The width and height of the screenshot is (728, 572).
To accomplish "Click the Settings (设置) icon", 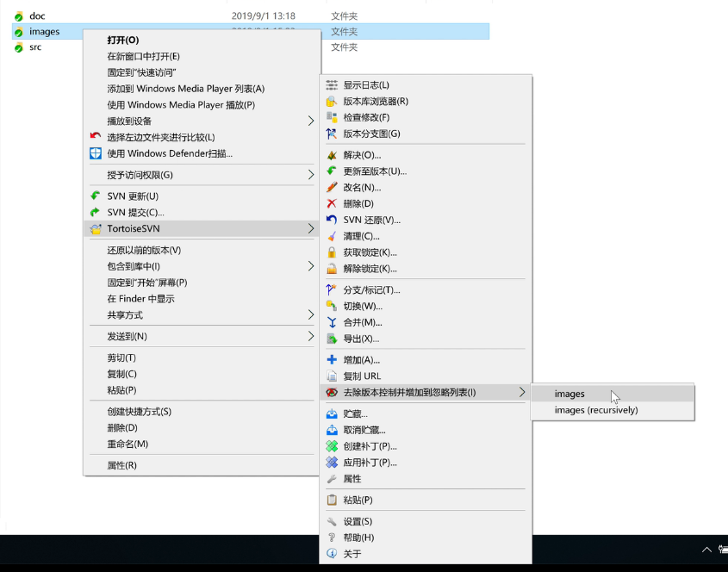I will [332, 521].
